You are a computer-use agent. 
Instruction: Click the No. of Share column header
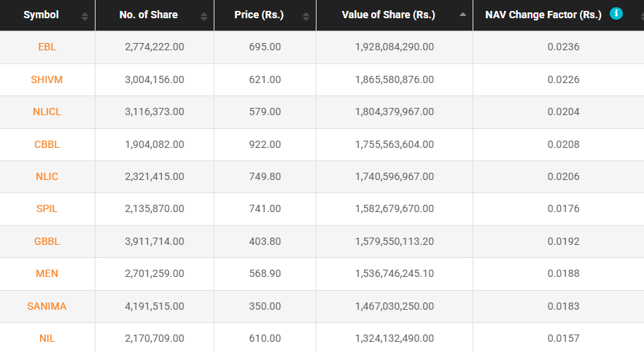(149, 15)
